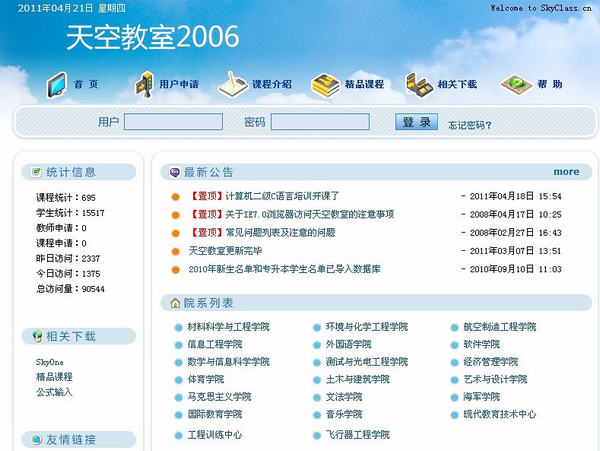
Task: Click the 精品课程 books icon
Action: pos(325,85)
